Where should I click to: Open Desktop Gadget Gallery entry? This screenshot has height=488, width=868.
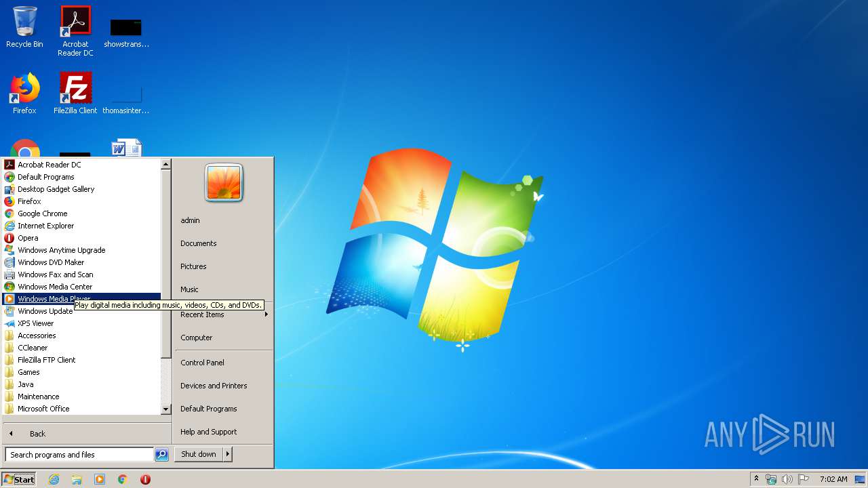82,189
